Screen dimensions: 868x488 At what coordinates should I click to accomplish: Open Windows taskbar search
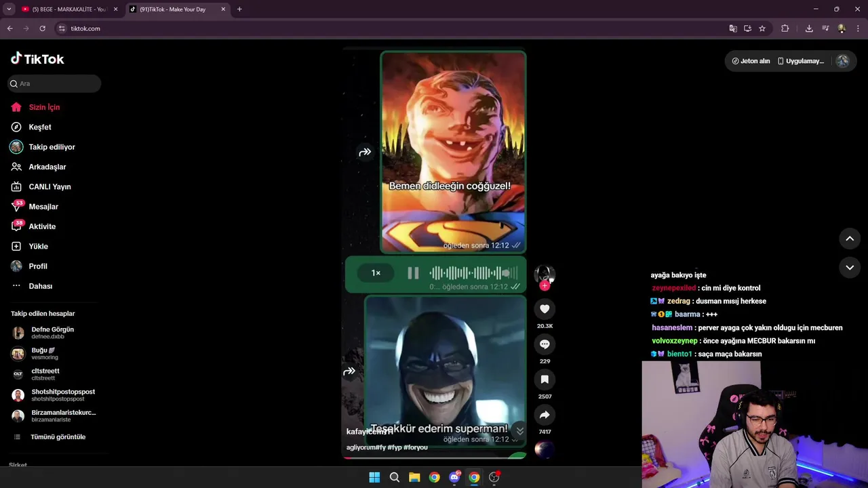pyautogui.click(x=394, y=477)
